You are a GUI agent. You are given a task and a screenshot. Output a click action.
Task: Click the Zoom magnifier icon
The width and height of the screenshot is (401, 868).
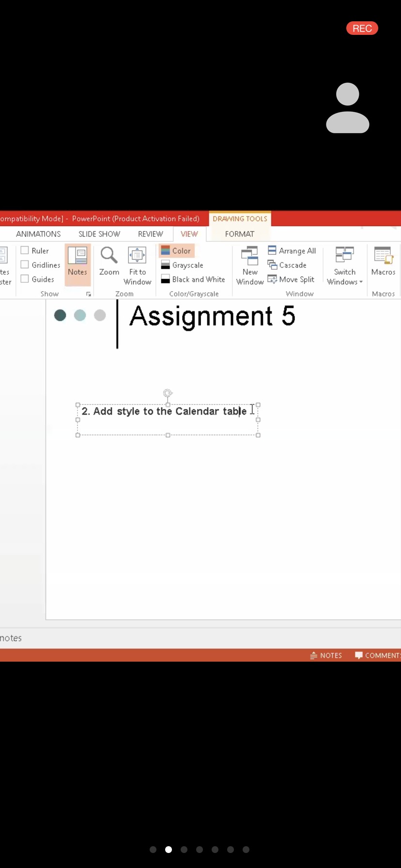coord(109,255)
